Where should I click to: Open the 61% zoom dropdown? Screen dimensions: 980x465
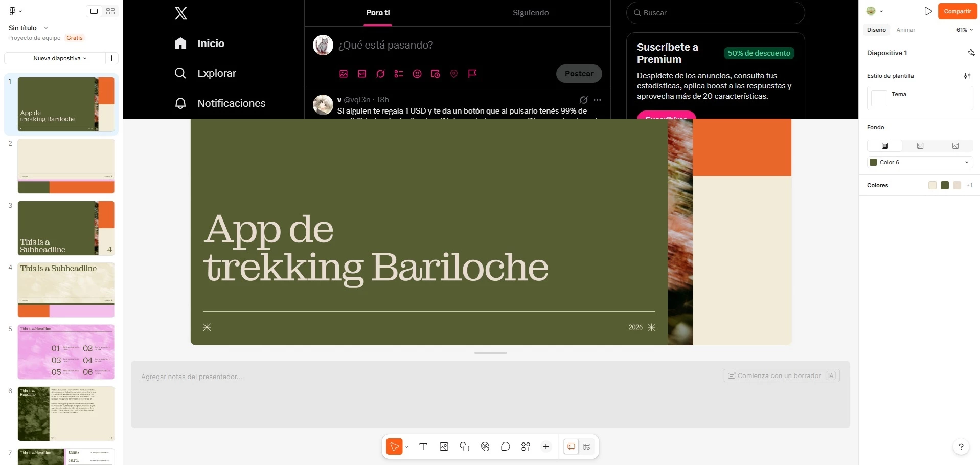coord(964,30)
